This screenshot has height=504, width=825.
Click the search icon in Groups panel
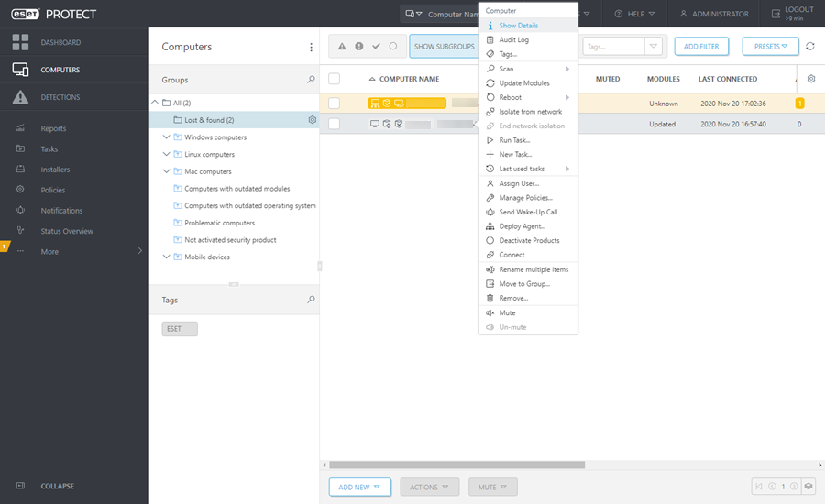[x=311, y=80]
